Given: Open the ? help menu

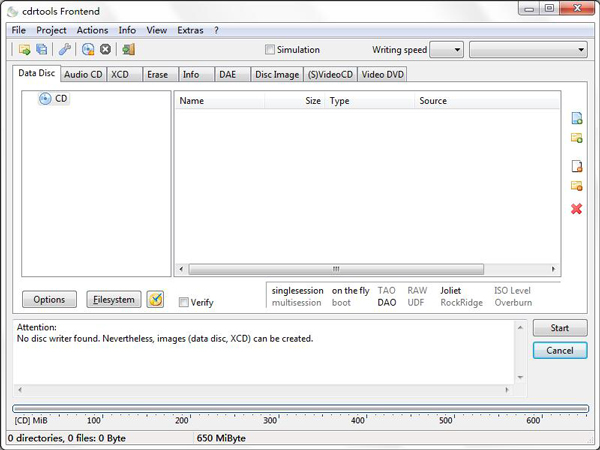Looking at the screenshot, I should pos(216,30).
